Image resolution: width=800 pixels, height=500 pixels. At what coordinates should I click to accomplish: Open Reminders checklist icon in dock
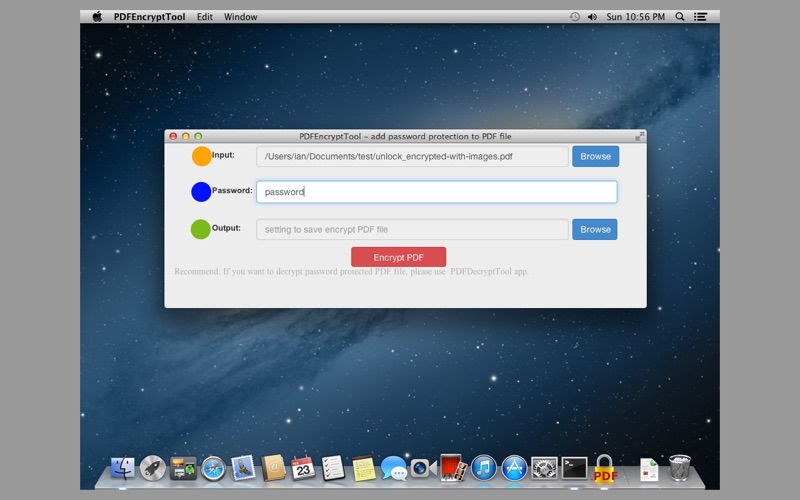click(x=333, y=468)
